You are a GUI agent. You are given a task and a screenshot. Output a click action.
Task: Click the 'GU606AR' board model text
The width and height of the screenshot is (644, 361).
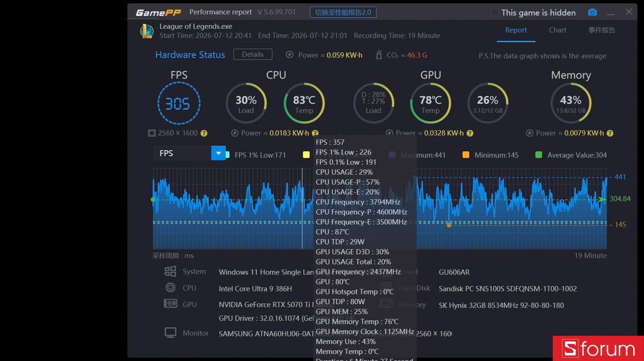coord(454,272)
